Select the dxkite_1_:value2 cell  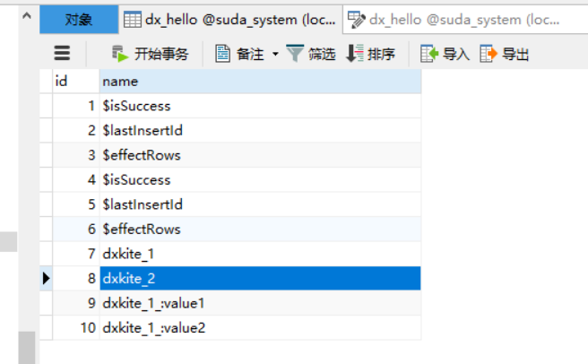(x=260, y=328)
